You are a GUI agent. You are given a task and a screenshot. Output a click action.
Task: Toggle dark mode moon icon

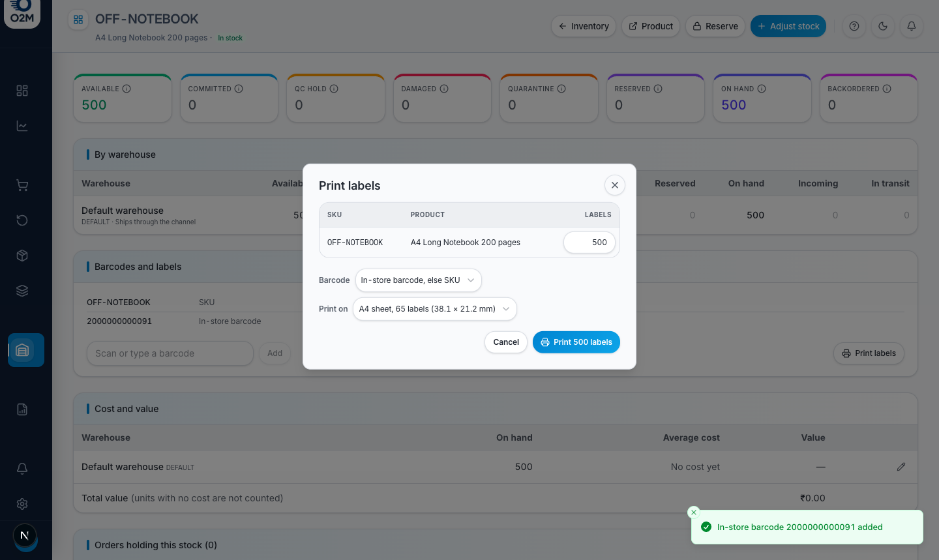pyautogui.click(x=883, y=26)
